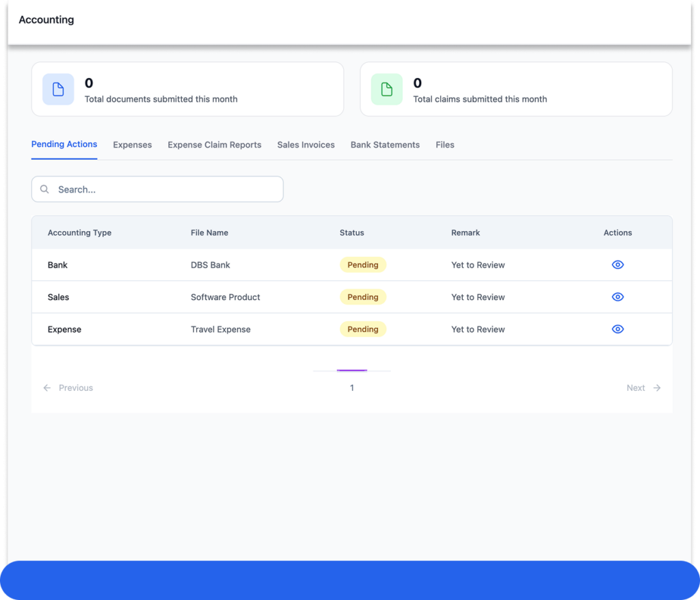Click inside the Search input field
The image size is (700, 600).
[x=164, y=189]
